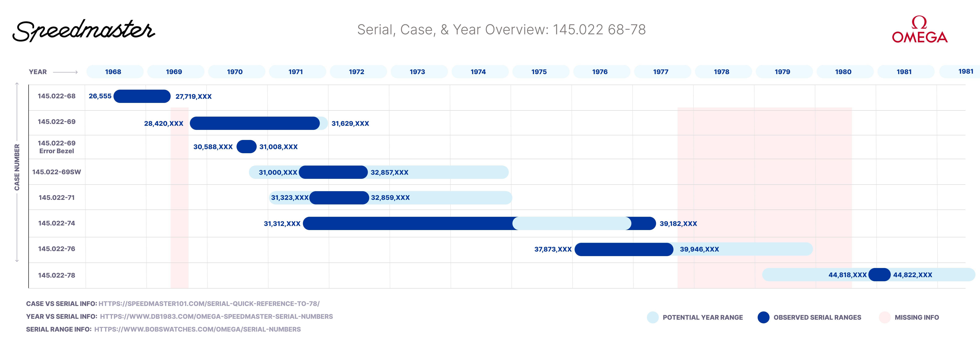
Task: Click the 145.022-78 observed serial bar
Action: click(879, 275)
